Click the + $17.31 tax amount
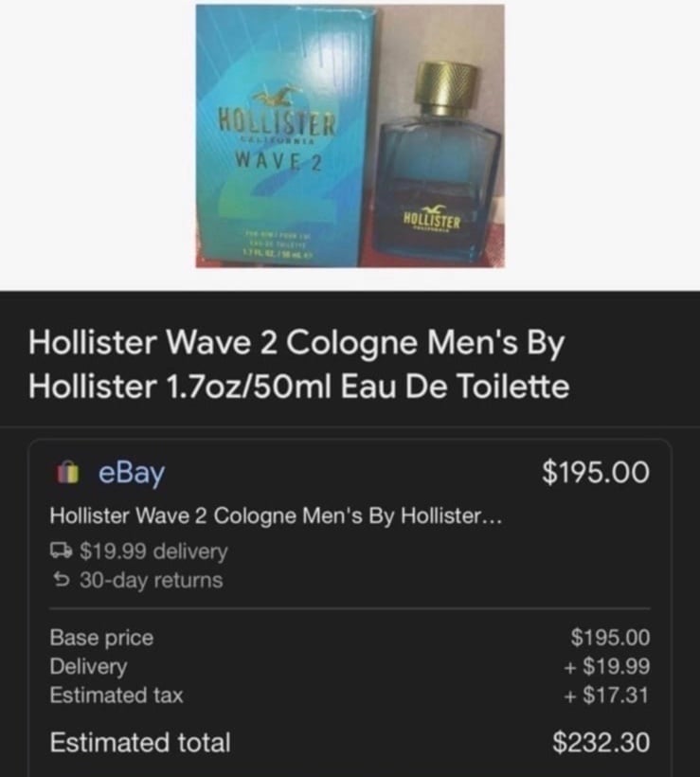 [x=606, y=695]
